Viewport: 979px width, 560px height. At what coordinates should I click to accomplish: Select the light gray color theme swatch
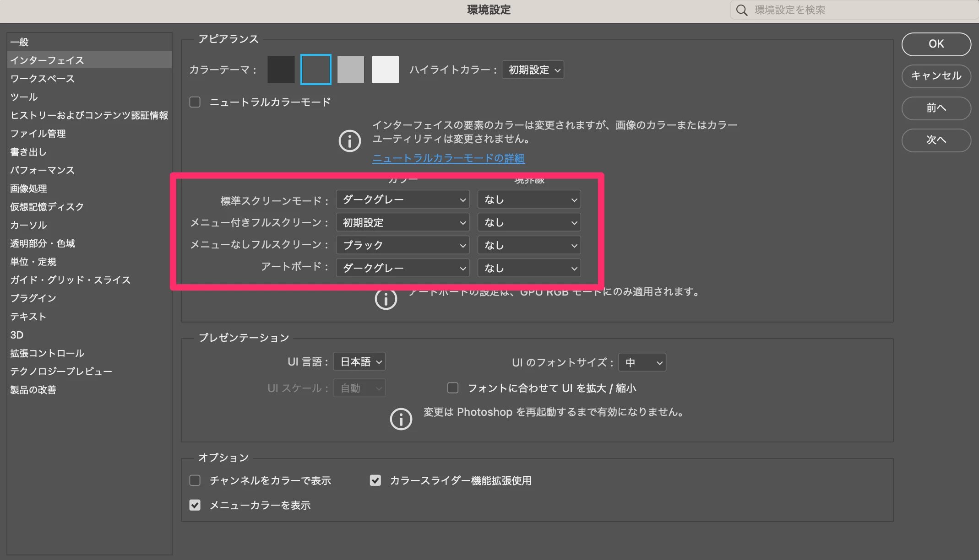click(350, 70)
